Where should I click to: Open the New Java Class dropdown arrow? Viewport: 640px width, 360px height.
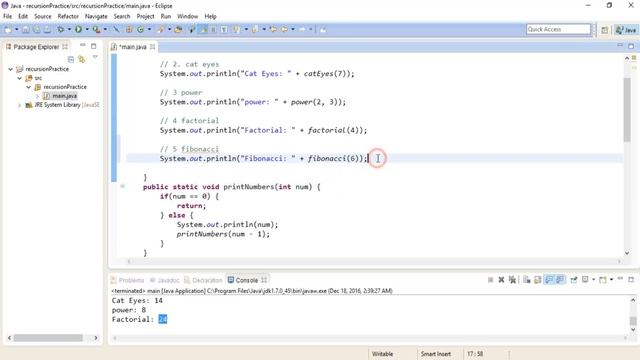click(149, 29)
